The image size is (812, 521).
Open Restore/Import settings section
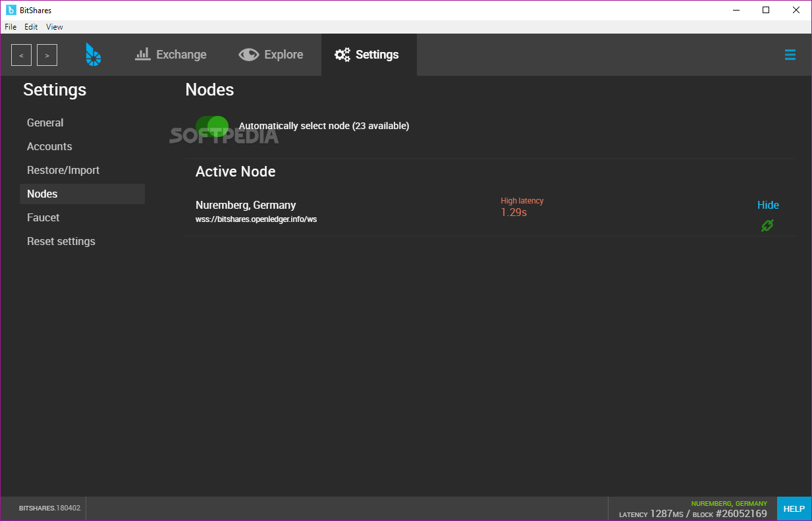pos(82,170)
